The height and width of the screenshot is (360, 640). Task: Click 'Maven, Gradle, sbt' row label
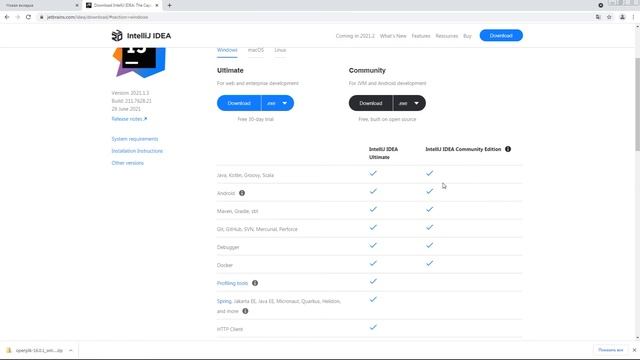[238, 211]
